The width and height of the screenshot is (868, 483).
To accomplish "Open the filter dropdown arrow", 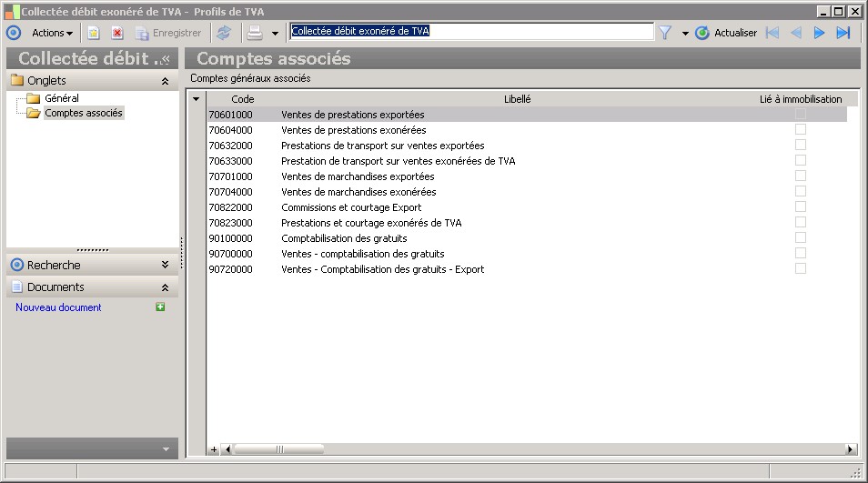I will click(x=685, y=34).
